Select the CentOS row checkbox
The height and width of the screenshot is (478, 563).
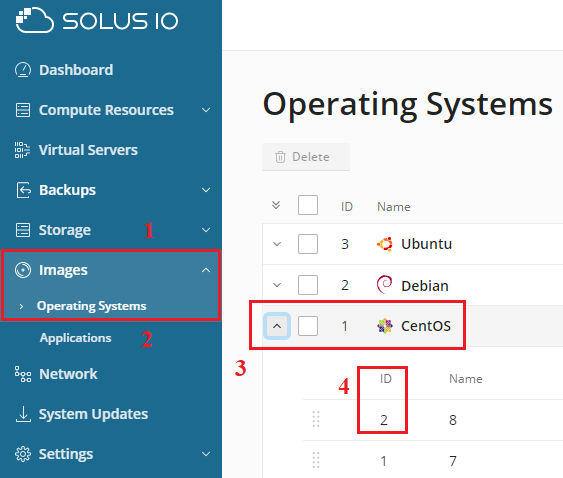click(308, 326)
